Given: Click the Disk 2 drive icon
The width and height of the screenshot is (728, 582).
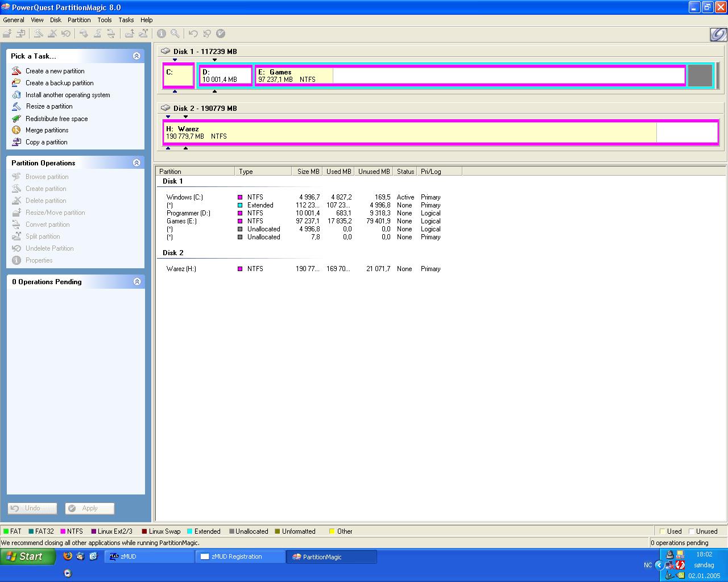Looking at the screenshot, I should point(166,108).
